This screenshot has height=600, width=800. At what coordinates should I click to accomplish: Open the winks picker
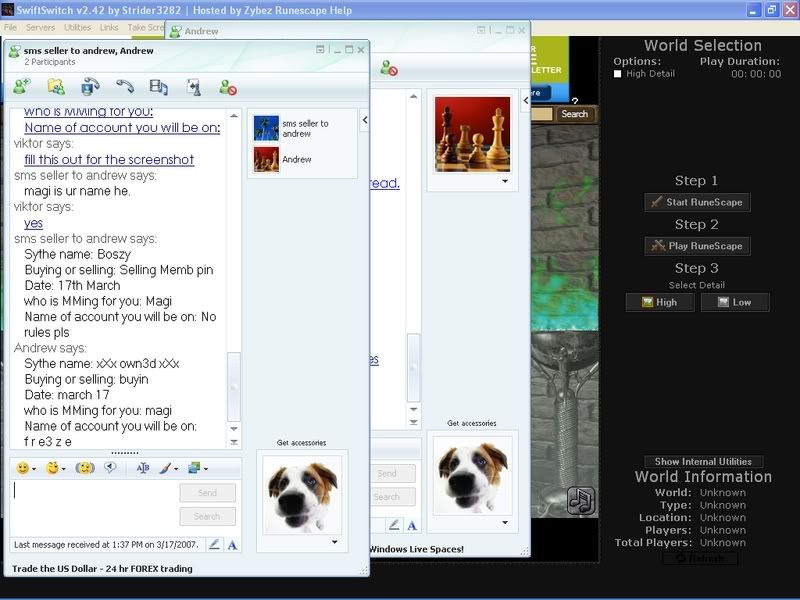click(52, 468)
